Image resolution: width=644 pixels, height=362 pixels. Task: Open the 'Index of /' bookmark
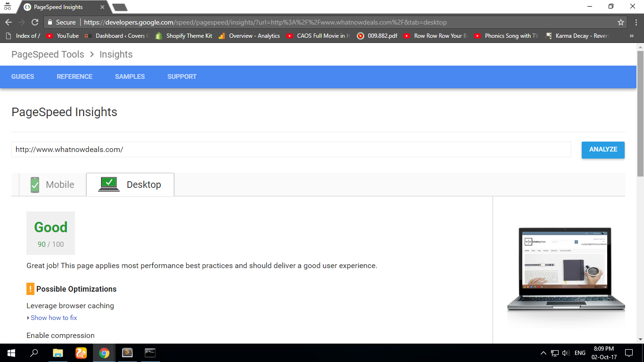pos(23,36)
